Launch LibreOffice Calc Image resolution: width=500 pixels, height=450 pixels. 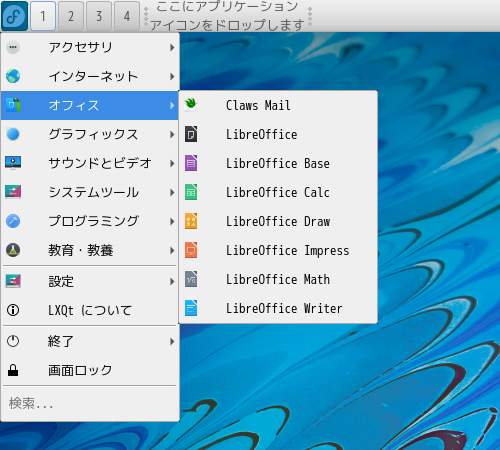[278, 192]
